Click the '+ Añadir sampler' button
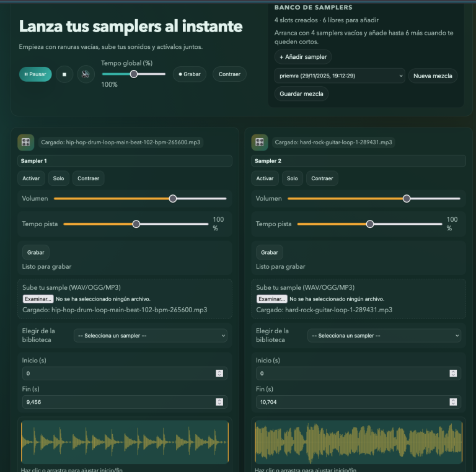476x472 pixels. coord(303,57)
